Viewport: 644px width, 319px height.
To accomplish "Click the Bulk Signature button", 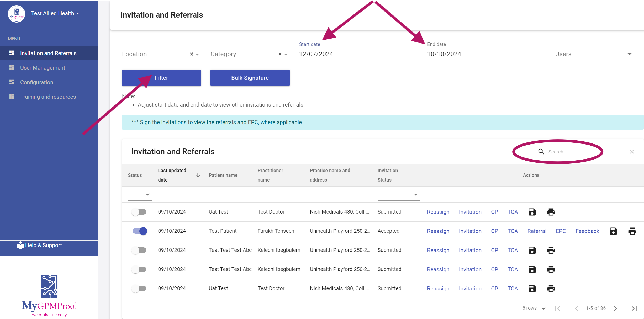I will [x=250, y=78].
